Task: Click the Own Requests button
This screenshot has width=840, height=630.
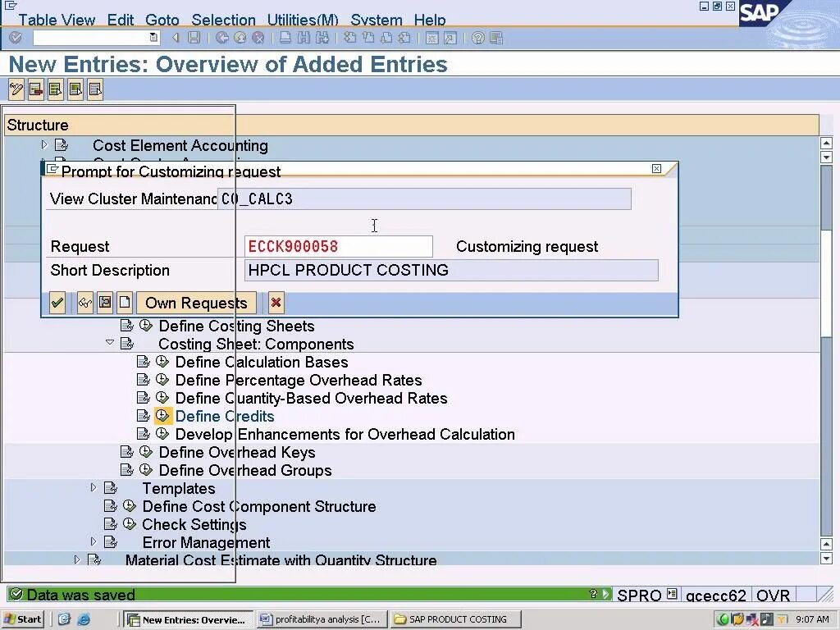Action: [196, 303]
